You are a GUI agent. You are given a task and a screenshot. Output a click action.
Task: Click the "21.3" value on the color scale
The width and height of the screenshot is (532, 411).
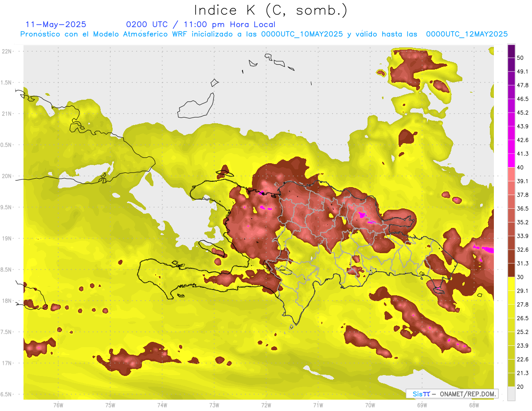pyautogui.click(x=523, y=373)
